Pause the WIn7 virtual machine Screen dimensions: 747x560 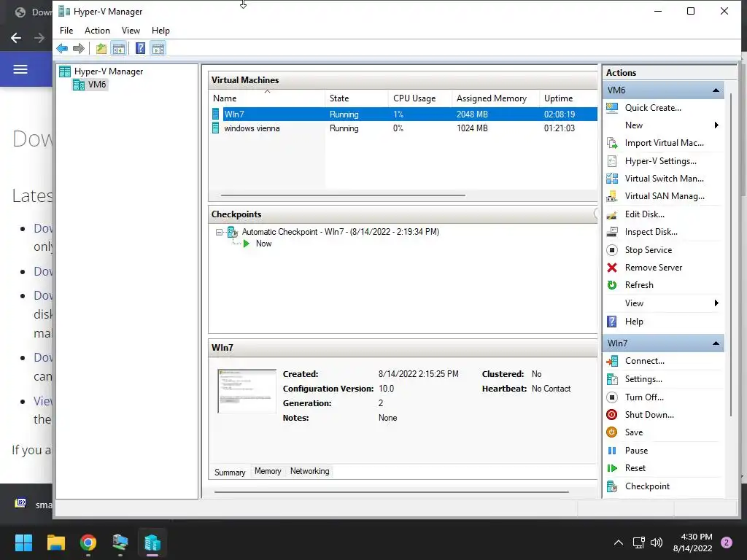pos(636,451)
